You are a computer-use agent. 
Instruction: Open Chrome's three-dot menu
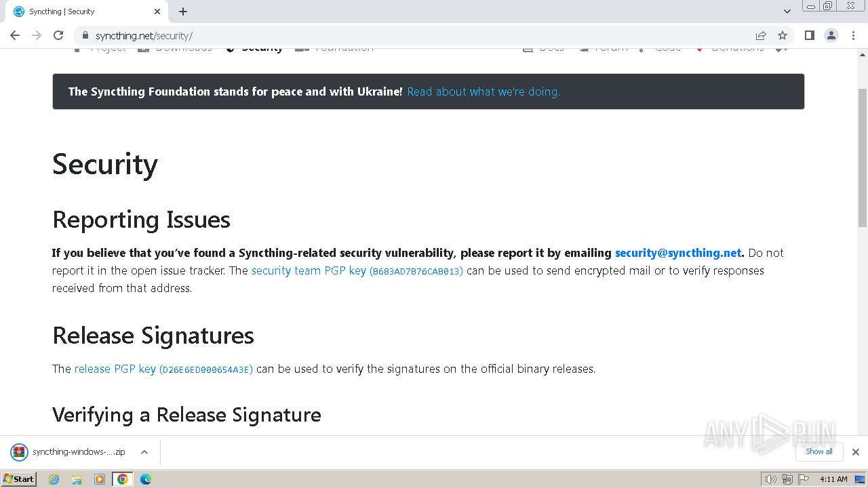853,35
